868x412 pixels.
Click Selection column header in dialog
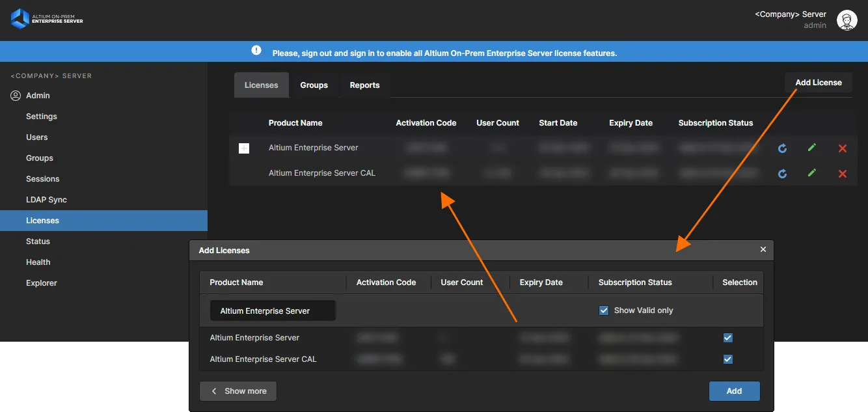tap(740, 282)
